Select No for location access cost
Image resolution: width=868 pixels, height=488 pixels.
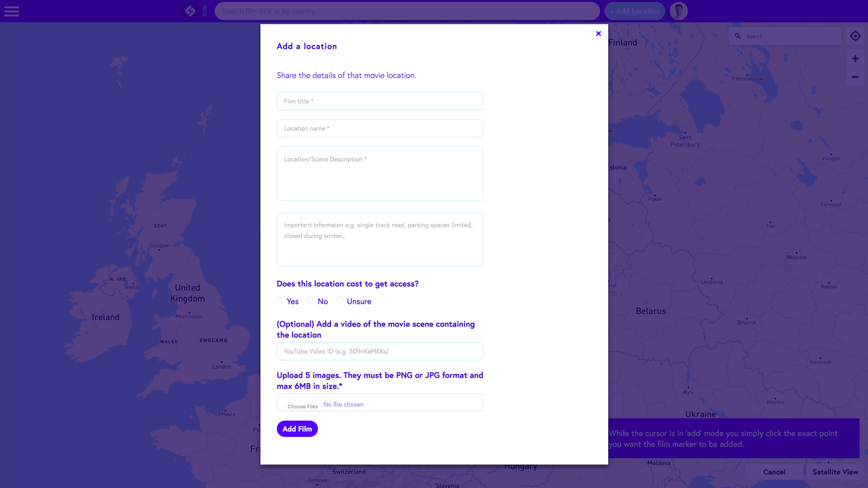point(310,300)
